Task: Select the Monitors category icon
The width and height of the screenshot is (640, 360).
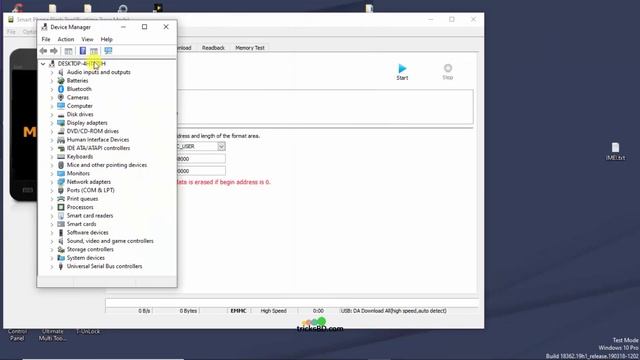Action: pos(61,173)
